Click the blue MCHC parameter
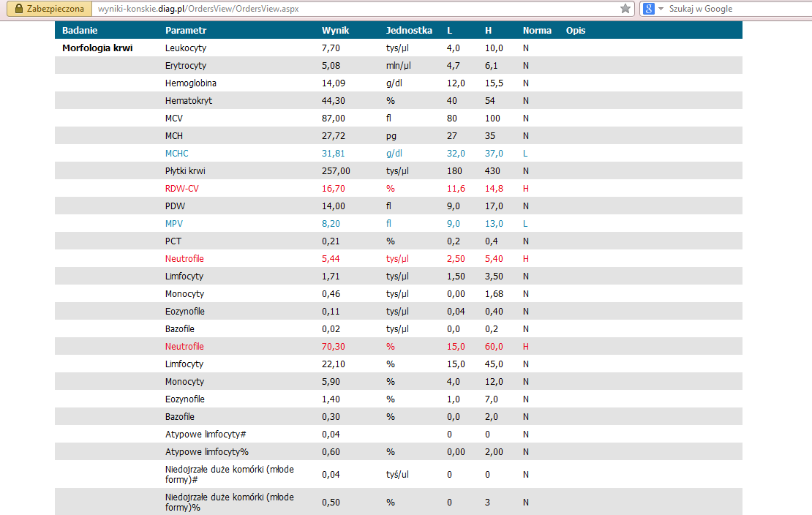The height and width of the screenshot is (515, 812). (176, 154)
